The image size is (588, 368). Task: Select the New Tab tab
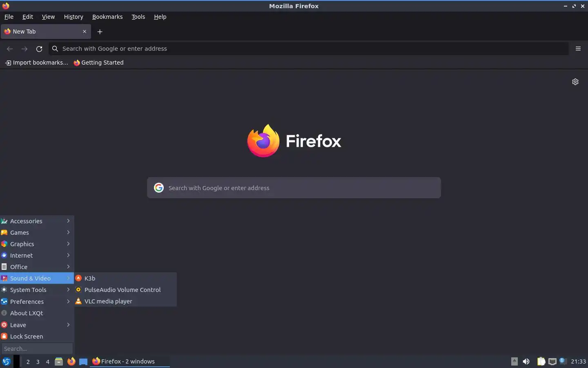coord(46,31)
